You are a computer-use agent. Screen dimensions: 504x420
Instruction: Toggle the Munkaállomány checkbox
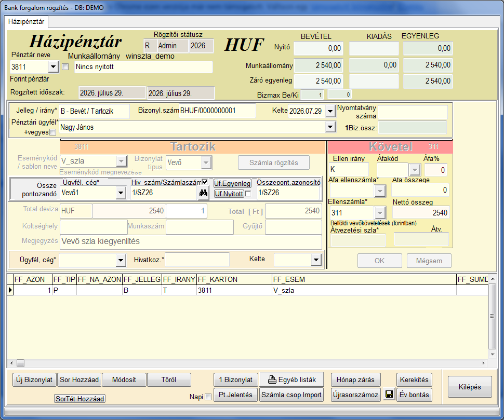(65, 67)
